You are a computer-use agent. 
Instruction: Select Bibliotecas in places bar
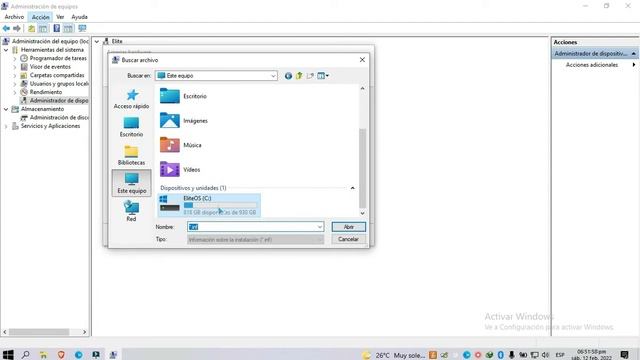point(131,155)
